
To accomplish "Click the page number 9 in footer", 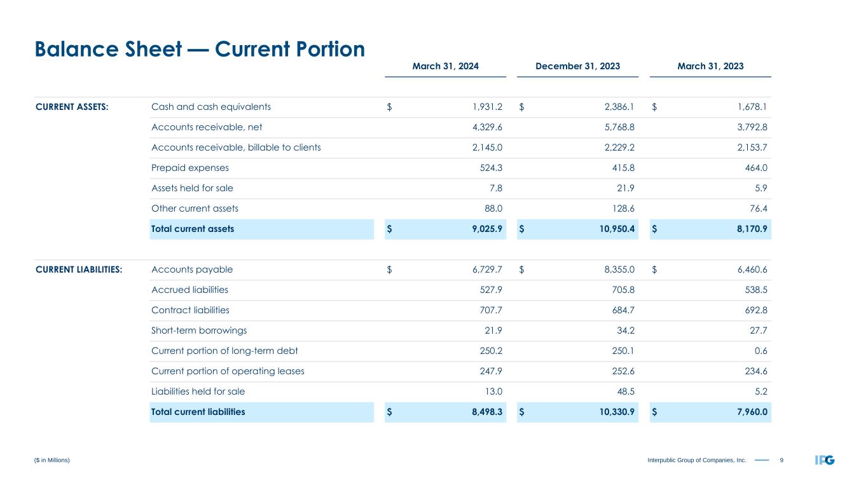I will (x=782, y=460).
